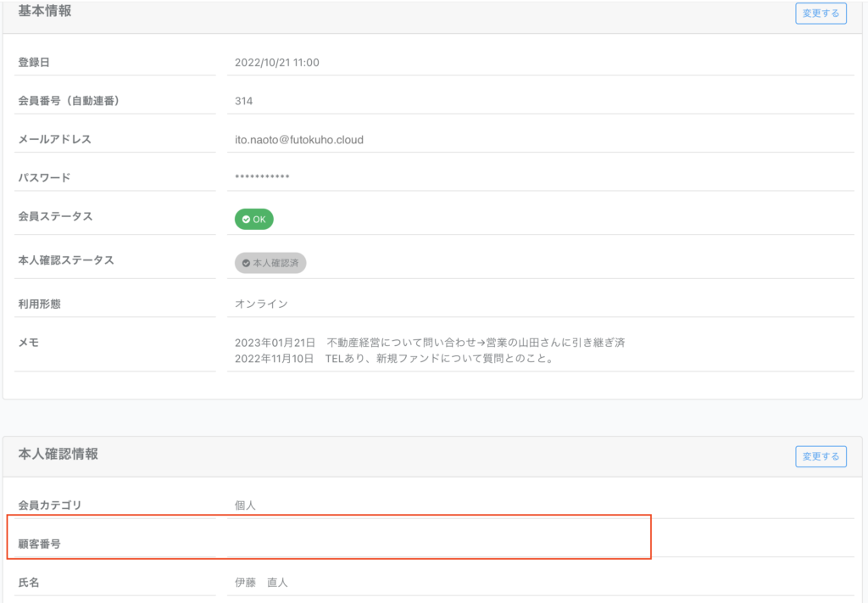Click the name 伊藤 直人

tap(262, 583)
